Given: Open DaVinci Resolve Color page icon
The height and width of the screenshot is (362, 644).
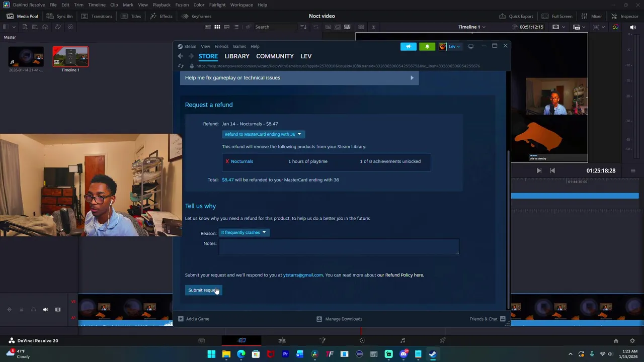Looking at the screenshot, I should (x=362, y=340).
